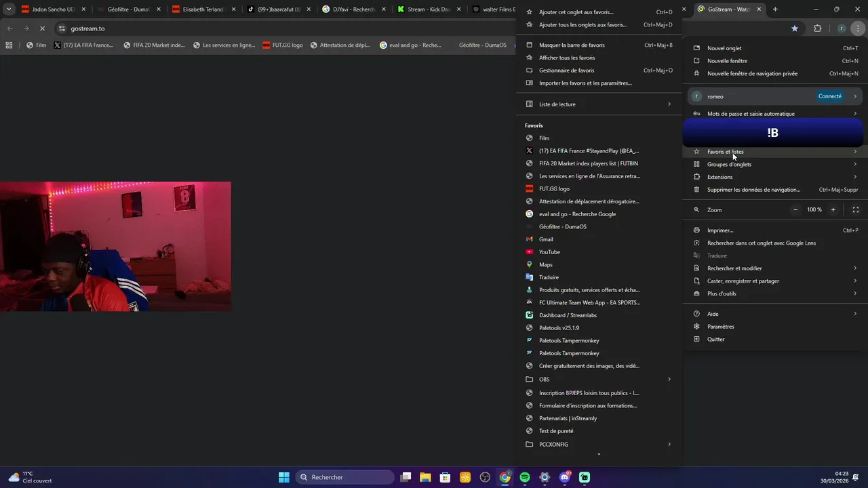Open the tab search dropdown at top left
The height and width of the screenshot is (488, 868).
(x=9, y=9)
